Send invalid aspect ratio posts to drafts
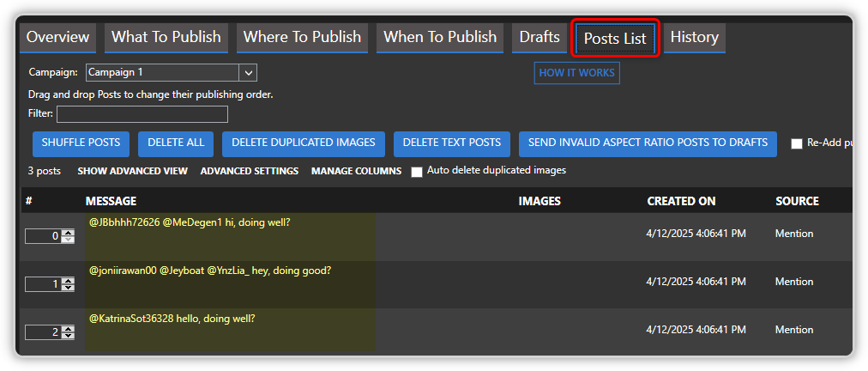The width and height of the screenshot is (868, 371). [x=648, y=143]
